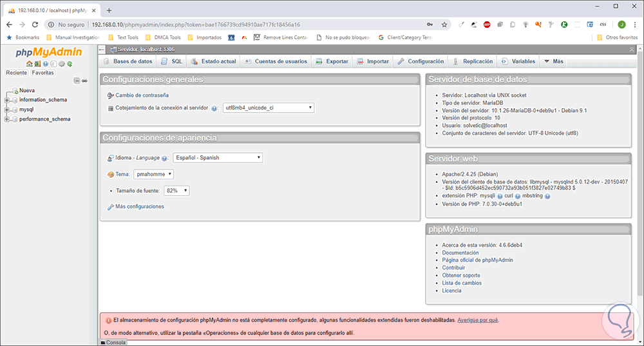The height and width of the screenshot is (346, 644).
Task: Open the Estado actual tab
Action: (213, 61)
